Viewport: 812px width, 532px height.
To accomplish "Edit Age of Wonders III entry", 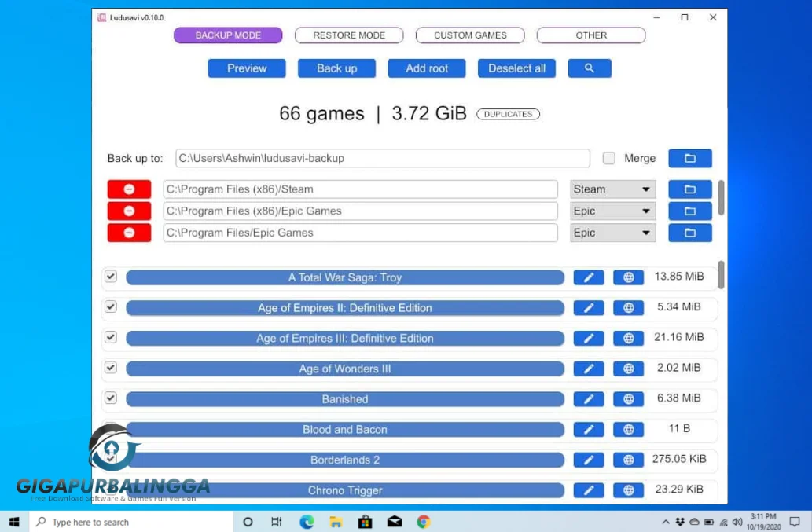I will 588,369.
